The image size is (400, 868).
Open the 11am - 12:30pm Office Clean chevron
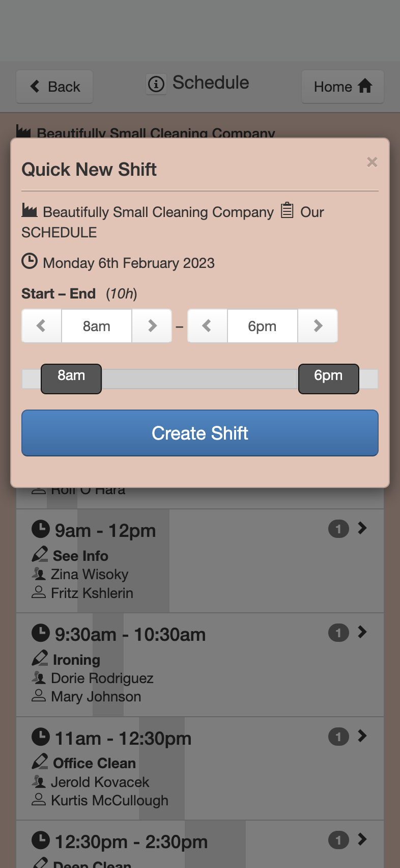click(x=362, y=736)
